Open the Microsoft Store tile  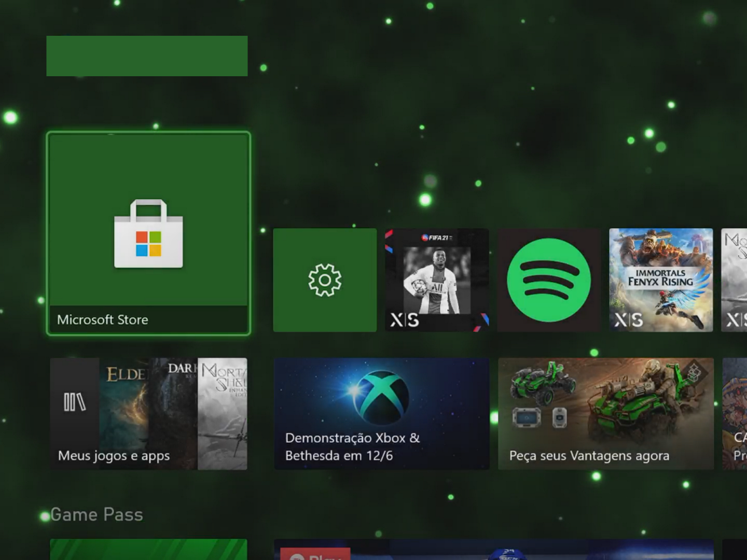(148, 233)
